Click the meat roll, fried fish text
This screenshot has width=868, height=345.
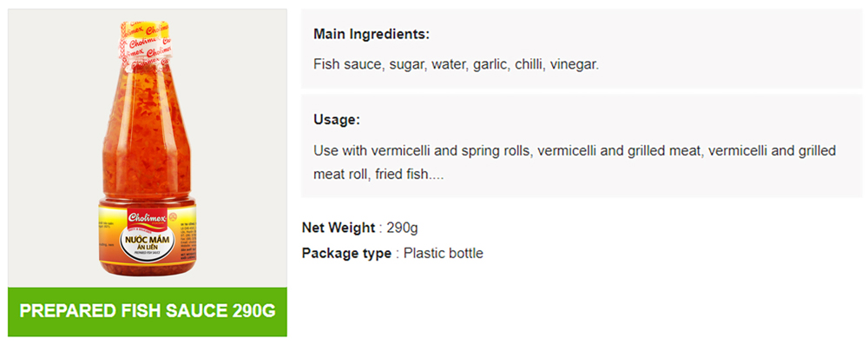(x=378, y=174)
